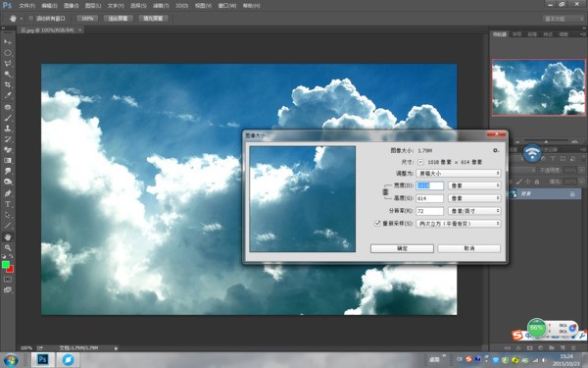Viewport: 588px width, 368px height.
Task: Toggle the constrain proportions chain link
Action: click(385, 192)
